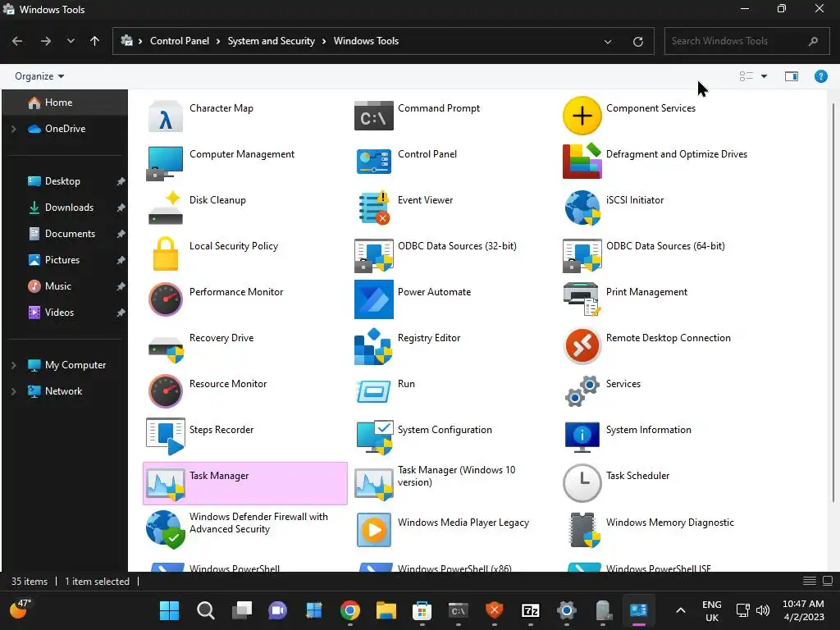Open the address bar history dropdown

(608, 41)
